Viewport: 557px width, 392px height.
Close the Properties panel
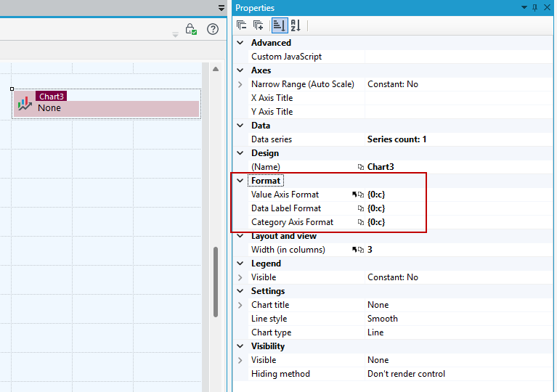point(547,7)
